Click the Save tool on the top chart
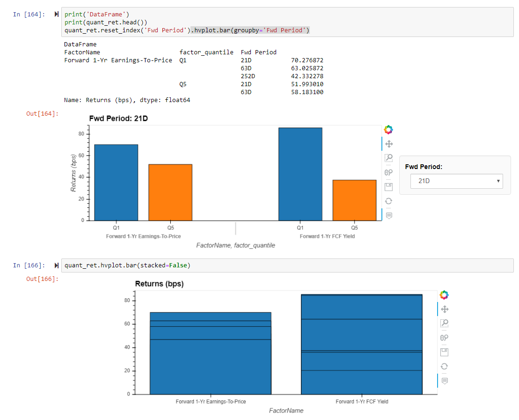 (389, 187)
